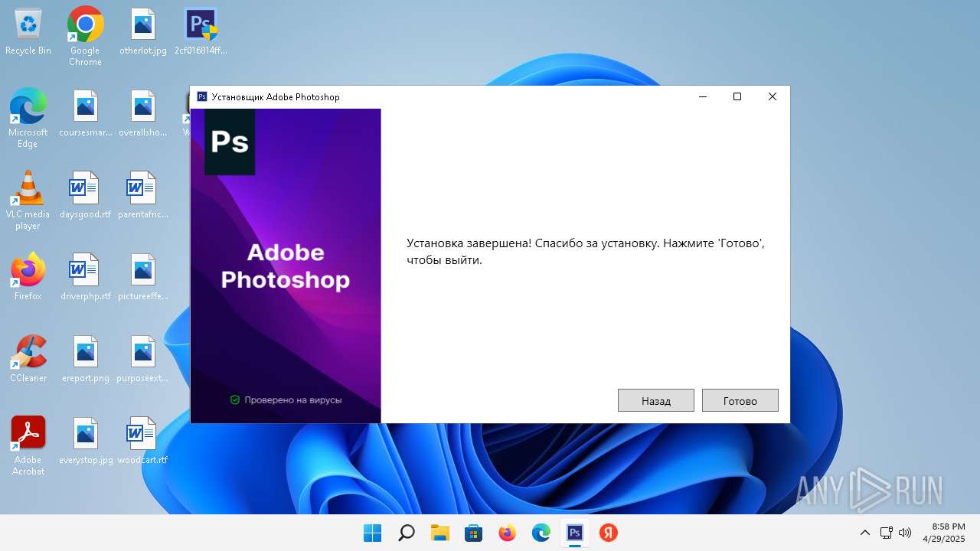Expand hidden system tray icons chevron
This screenshot has height=551, width=980.
click(865, 533)
